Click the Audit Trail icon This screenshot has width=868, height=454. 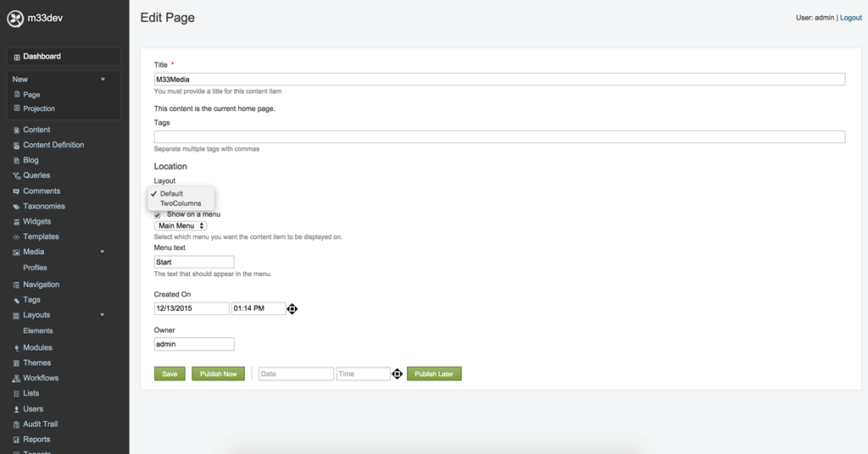[x=16, y=424]
